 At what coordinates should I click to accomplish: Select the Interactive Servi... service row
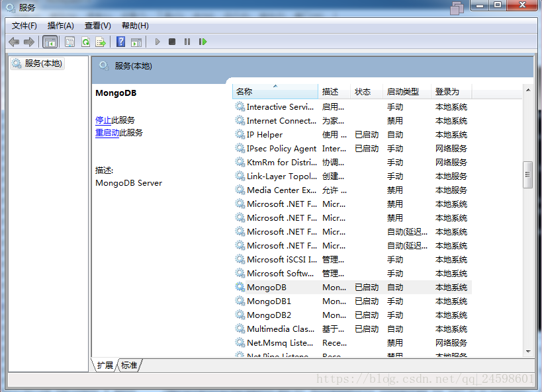352,107
